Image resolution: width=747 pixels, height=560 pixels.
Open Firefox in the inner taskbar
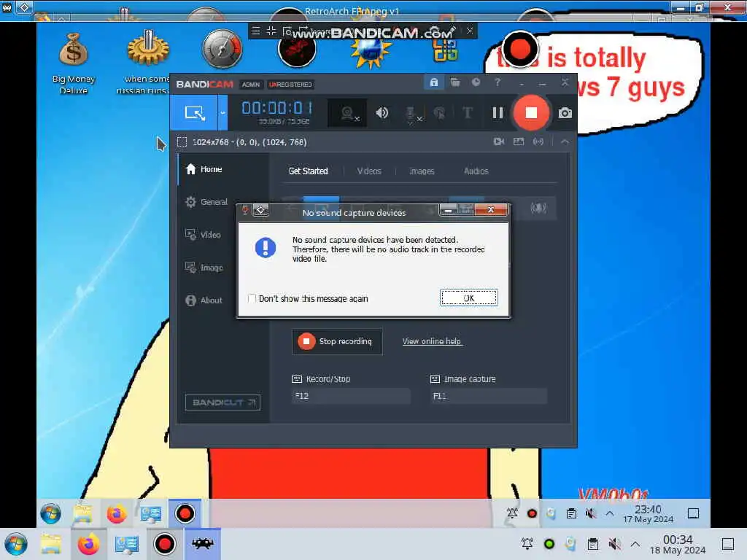tap(116, 514)
